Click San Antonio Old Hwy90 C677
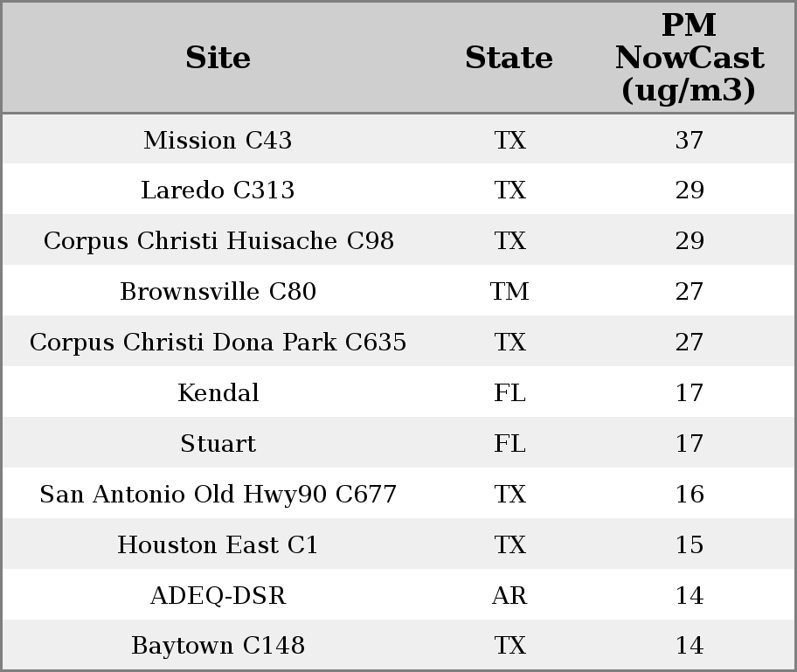Viewport: 797px width, 672px height. [218, 495]
